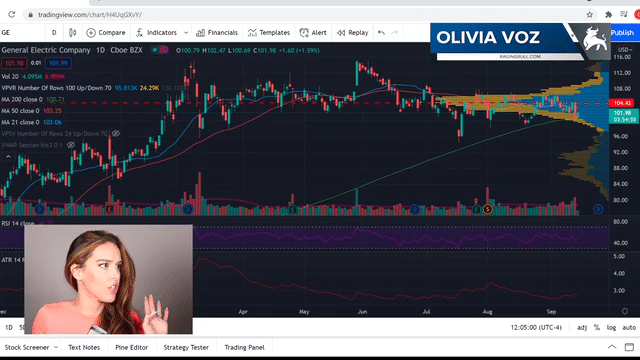Screen dimensions: 640x360
Task: Collapse the indicator legend with the chevron arrow
Action: (8, 157)
